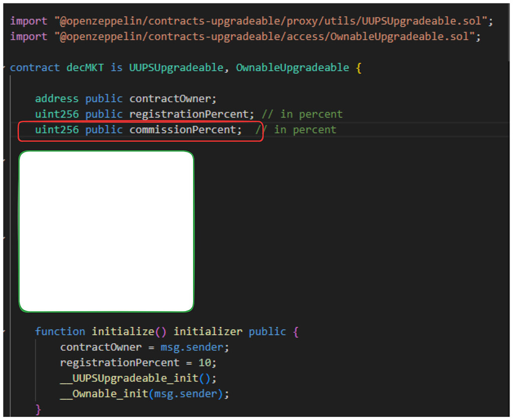Image resolution: width=513 pixels, height=420 pixels.
Task: Click the contractOwner address declaration
Action: click(172, 98)
